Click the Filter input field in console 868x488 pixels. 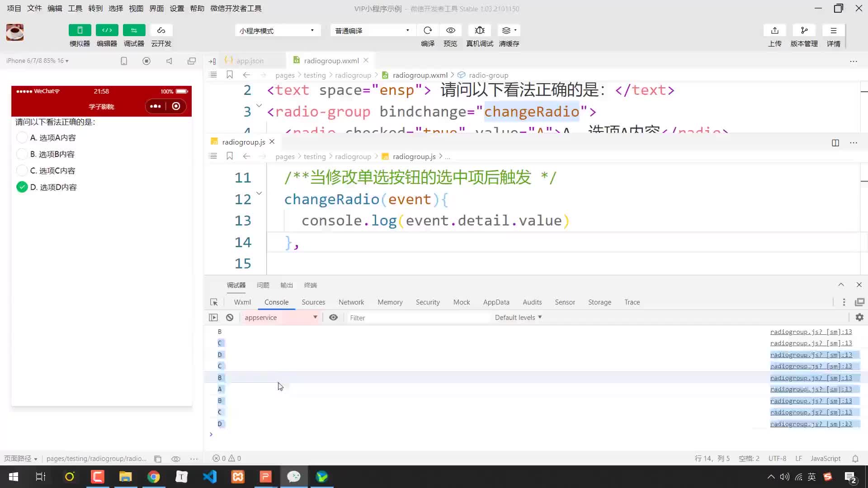417,317
